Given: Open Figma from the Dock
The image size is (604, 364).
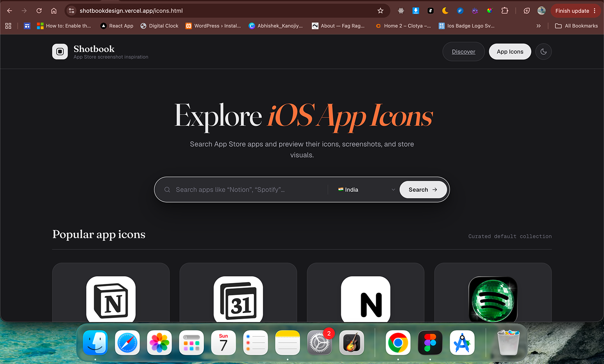Looking at the screenshot, I should [x=430, y=343].
